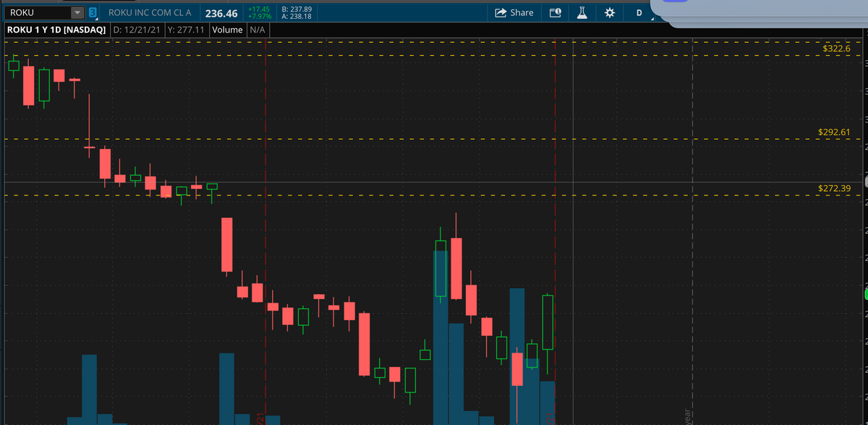The image size is (868, 425).
Task: Click the ask price A: 238.18
Action: tap(296, 17)
